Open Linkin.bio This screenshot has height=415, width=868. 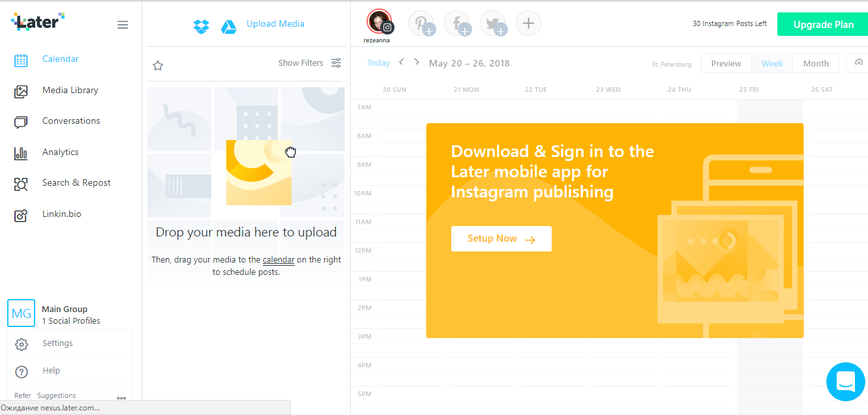click(61, 214)
